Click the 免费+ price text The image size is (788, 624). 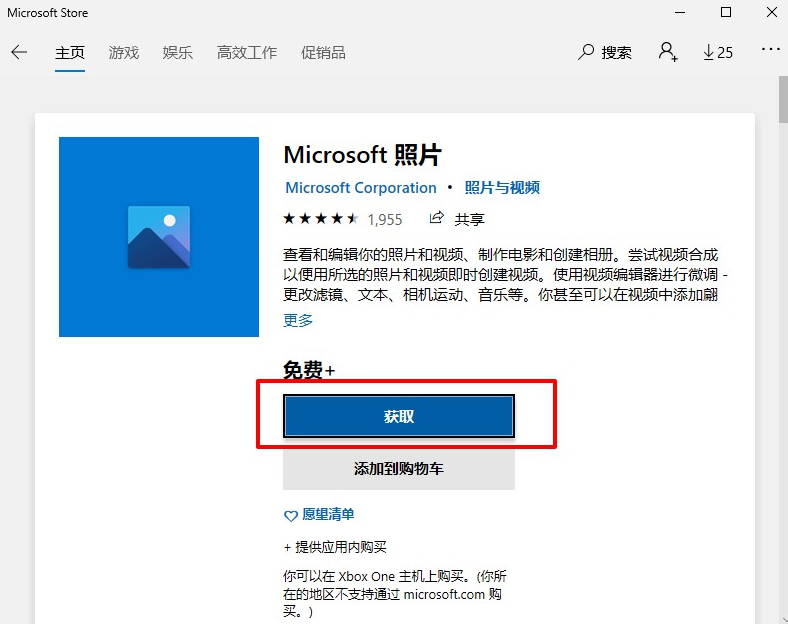pyautogui.click(x=309, y=370)
